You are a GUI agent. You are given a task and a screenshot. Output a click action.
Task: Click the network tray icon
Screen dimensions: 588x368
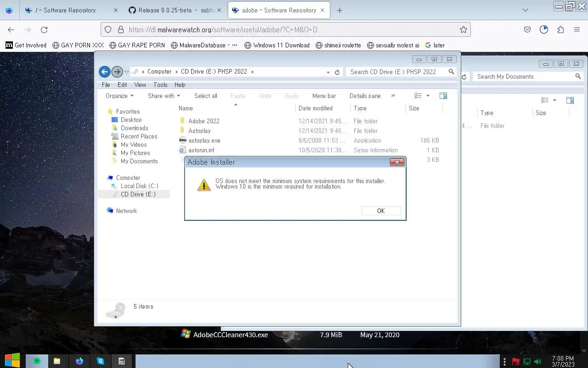(527, 362)
